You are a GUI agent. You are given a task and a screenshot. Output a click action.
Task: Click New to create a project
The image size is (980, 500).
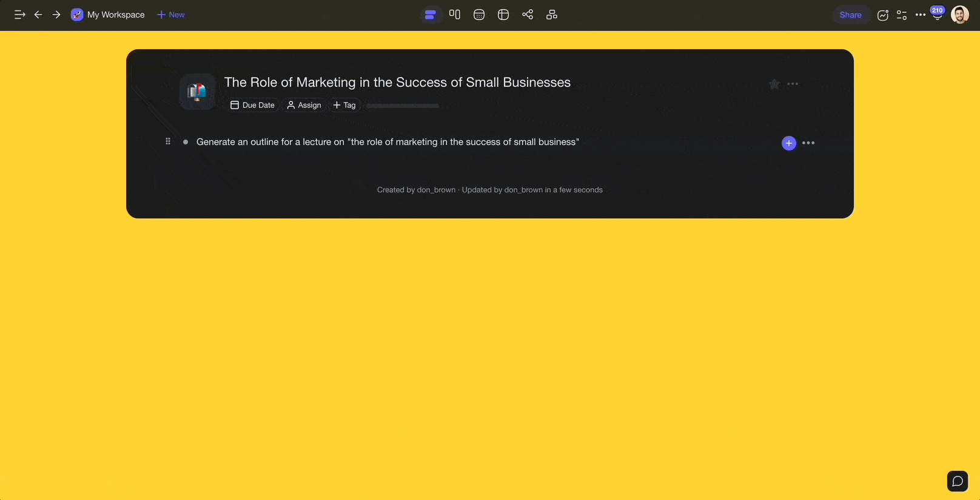171,15
